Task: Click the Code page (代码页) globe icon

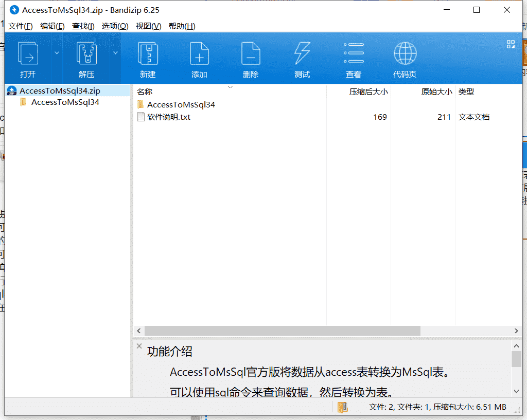Action: tap(405, 53)
